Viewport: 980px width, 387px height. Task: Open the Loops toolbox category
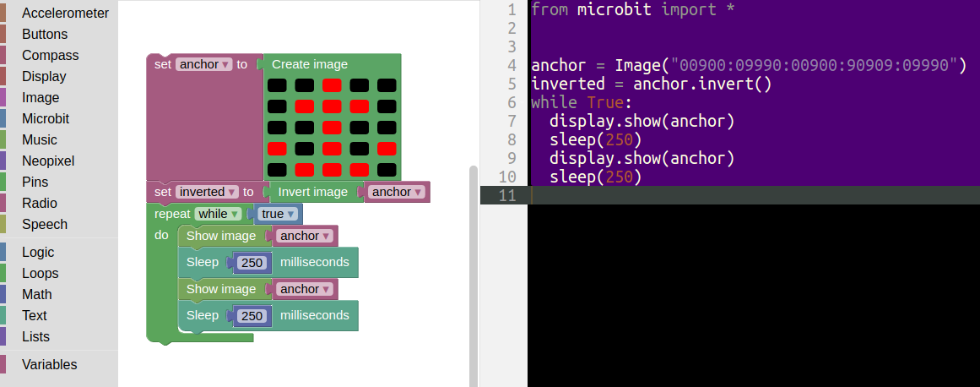(x=41, y=273)
